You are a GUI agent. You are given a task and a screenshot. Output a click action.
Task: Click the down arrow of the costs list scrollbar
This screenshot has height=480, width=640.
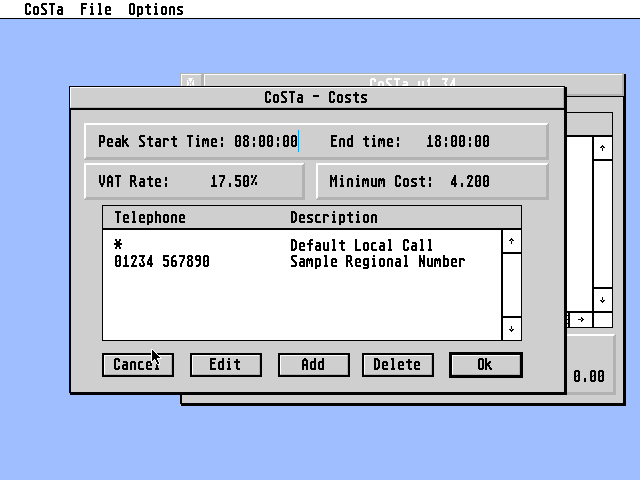click(x=511, y=329)
